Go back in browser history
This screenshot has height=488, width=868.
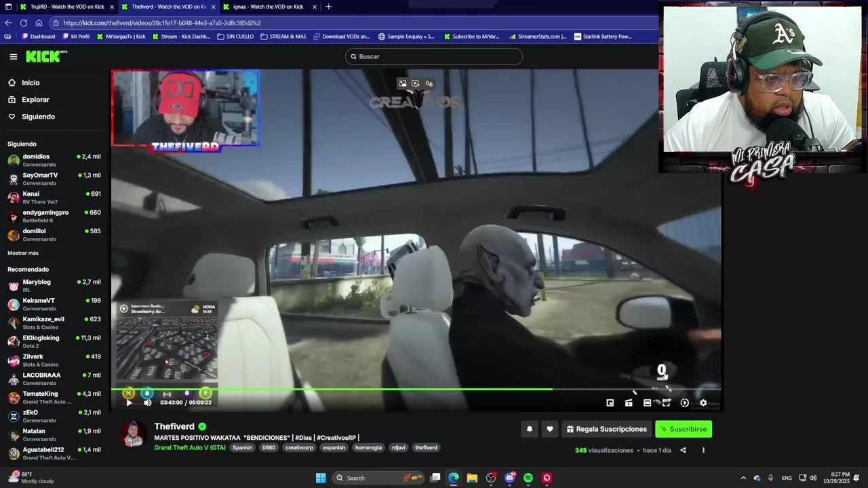click(x=8, y=22)
